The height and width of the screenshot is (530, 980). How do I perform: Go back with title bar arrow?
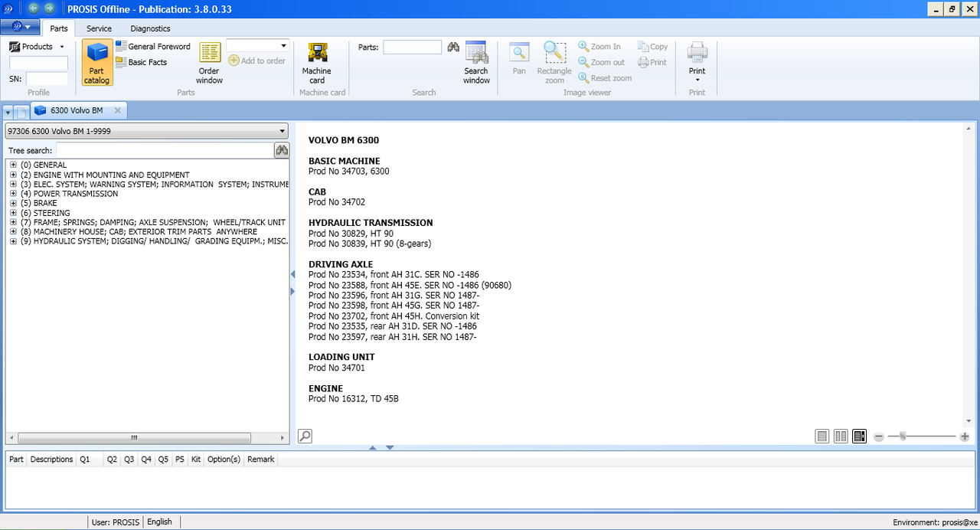pos(34,8)
